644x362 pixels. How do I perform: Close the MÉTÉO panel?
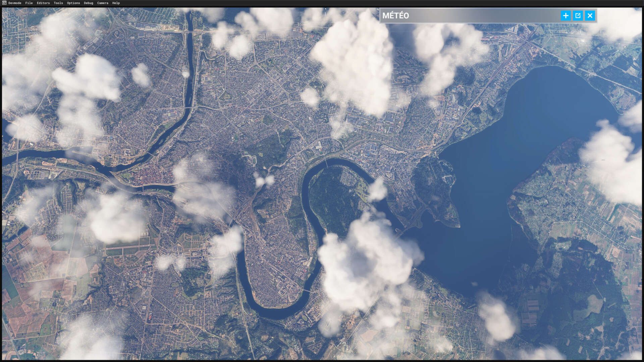point(590,16)
